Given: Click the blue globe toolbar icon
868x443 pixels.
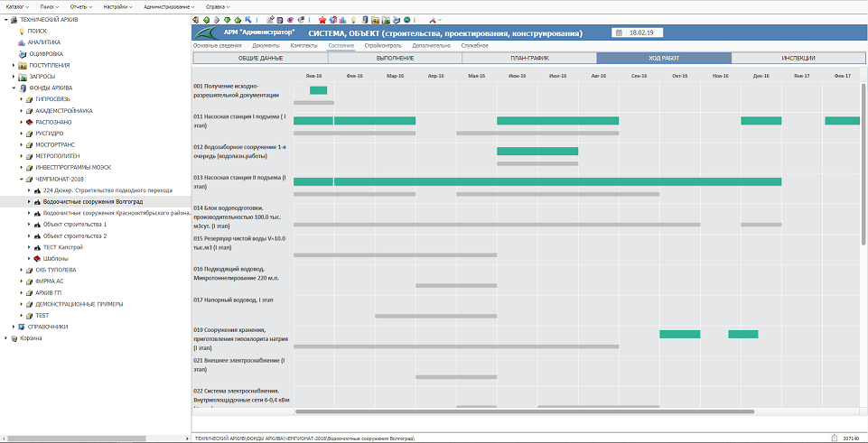Looking at the screenshot, I should [406, 19].
